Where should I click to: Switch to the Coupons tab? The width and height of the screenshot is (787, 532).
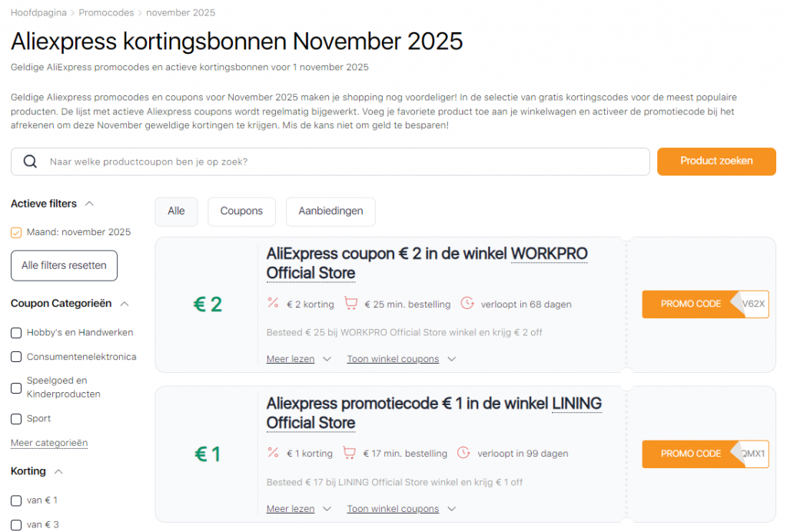click(241, 211)
